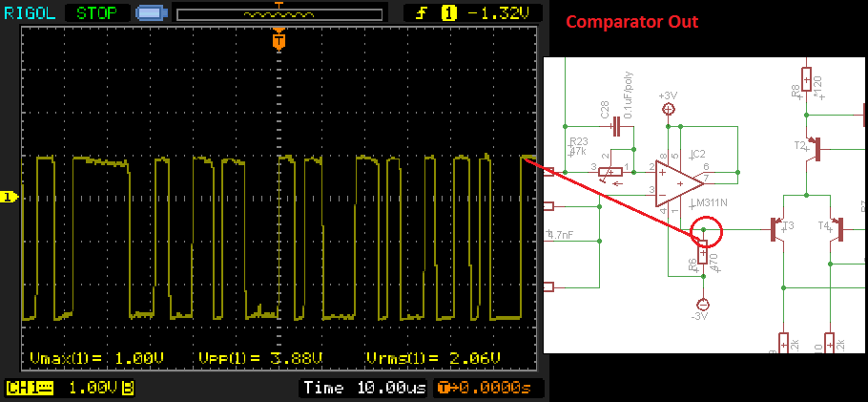The image size is (868, 402).
Task: Click the B bandwidth limit icon
Action: click(128, 388)
